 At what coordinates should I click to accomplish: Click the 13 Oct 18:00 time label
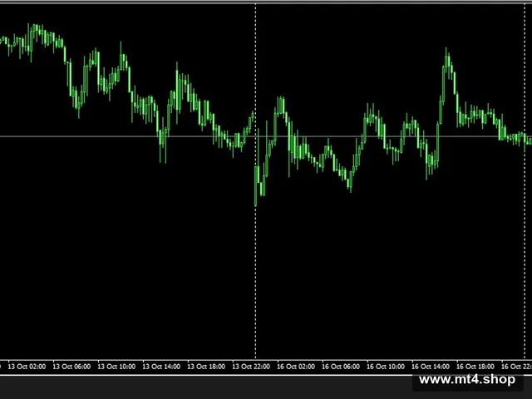(x=206, y=367)
